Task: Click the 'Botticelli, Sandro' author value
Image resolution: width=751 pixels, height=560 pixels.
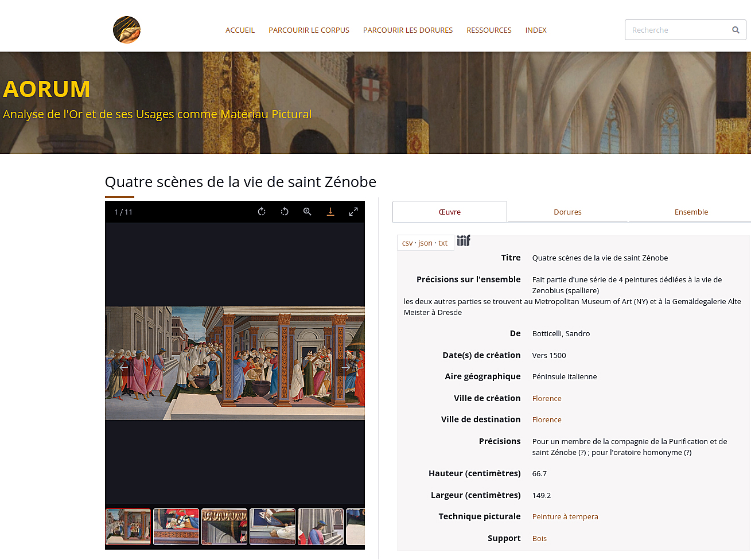Action: 561,334
